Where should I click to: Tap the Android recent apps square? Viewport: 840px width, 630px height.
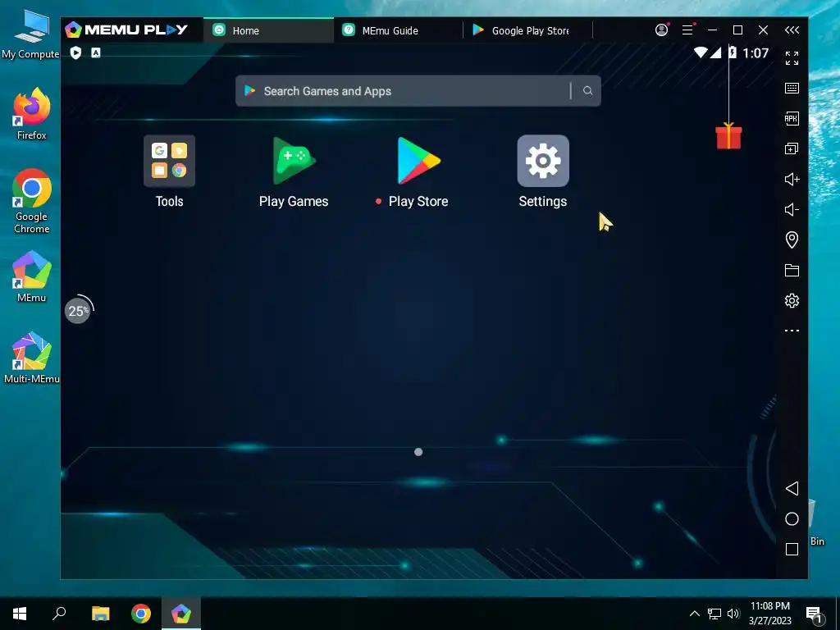click(792, 549)
